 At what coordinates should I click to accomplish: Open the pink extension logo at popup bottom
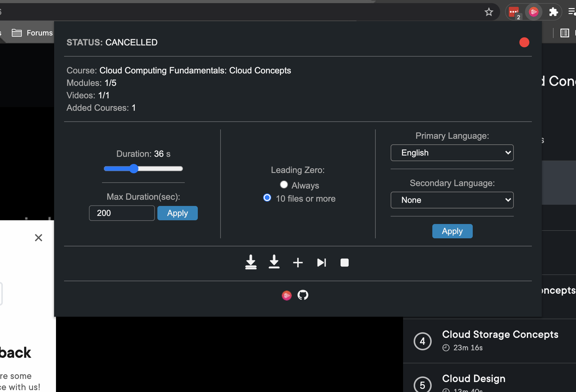pyautogui.click(x=287, y=295)
